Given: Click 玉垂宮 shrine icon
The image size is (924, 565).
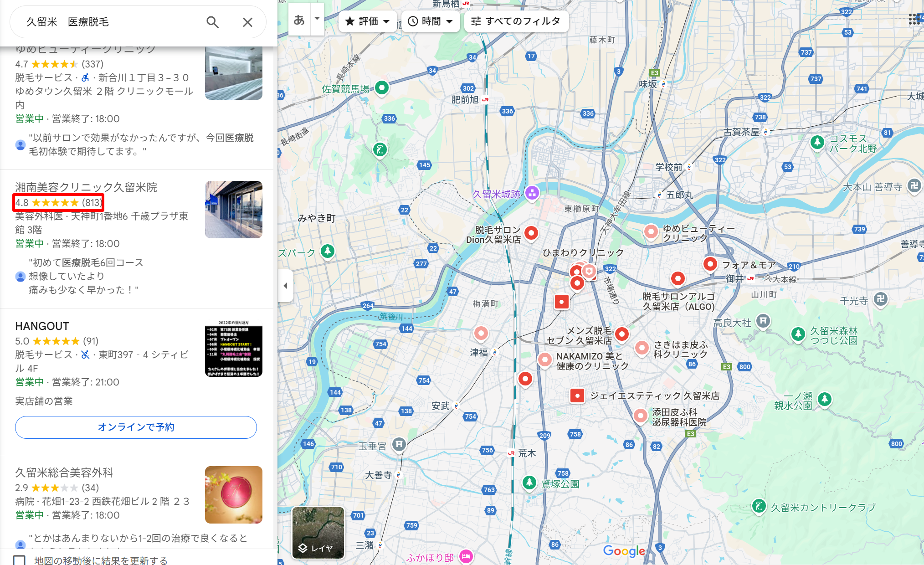Looking at the screenshot, I should pos(399,444).
